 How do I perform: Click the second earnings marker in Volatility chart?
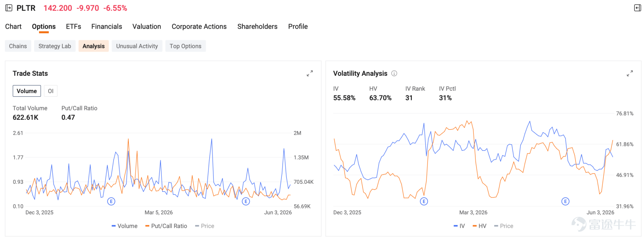(566, 201)
